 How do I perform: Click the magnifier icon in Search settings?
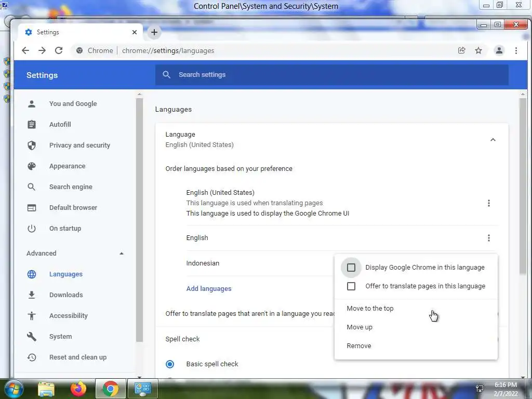[166, 75]
